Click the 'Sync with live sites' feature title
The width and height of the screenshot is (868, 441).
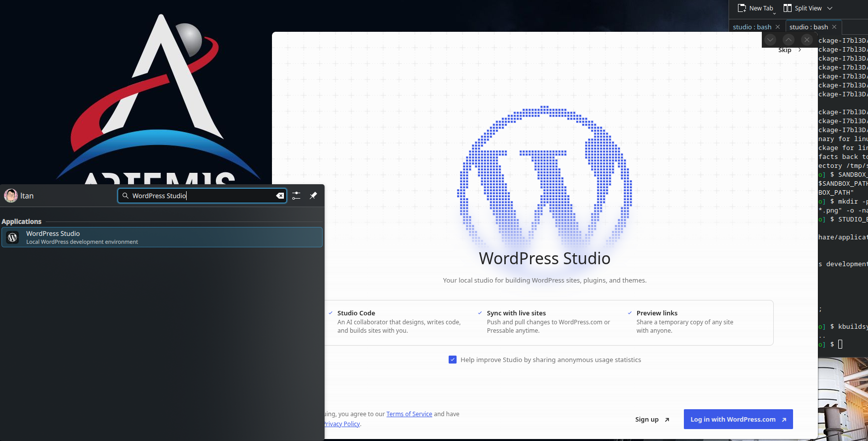click(x=516, y=313)
